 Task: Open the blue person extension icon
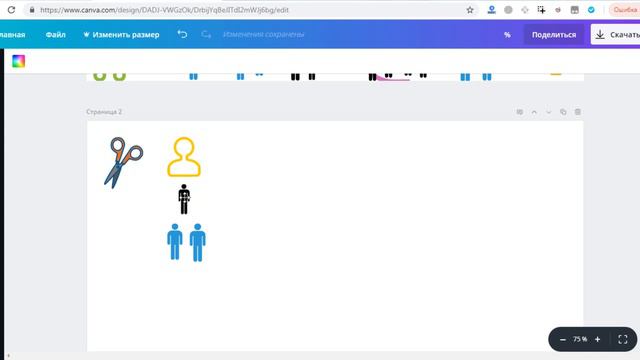pyautogui.click(x=491, y=10)
